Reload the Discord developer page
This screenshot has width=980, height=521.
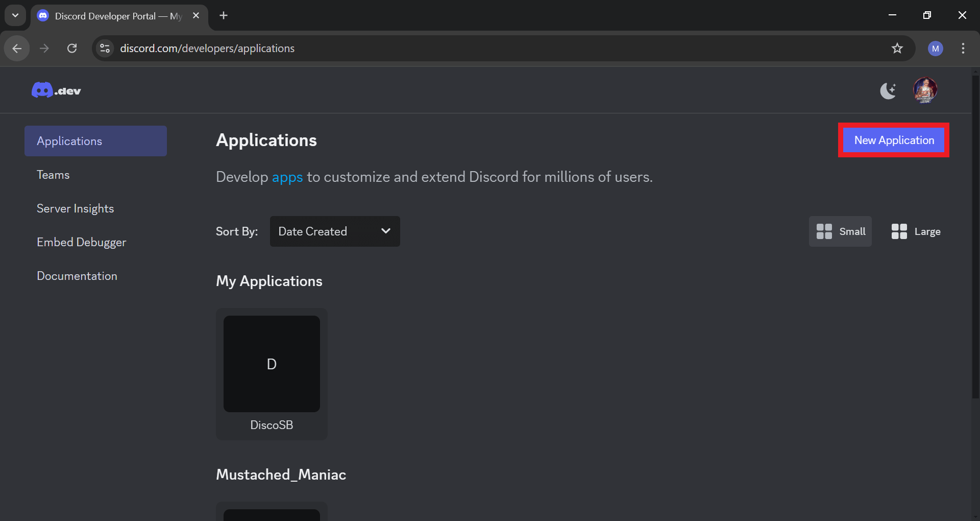pyautogui.click(x=72, y=48)
